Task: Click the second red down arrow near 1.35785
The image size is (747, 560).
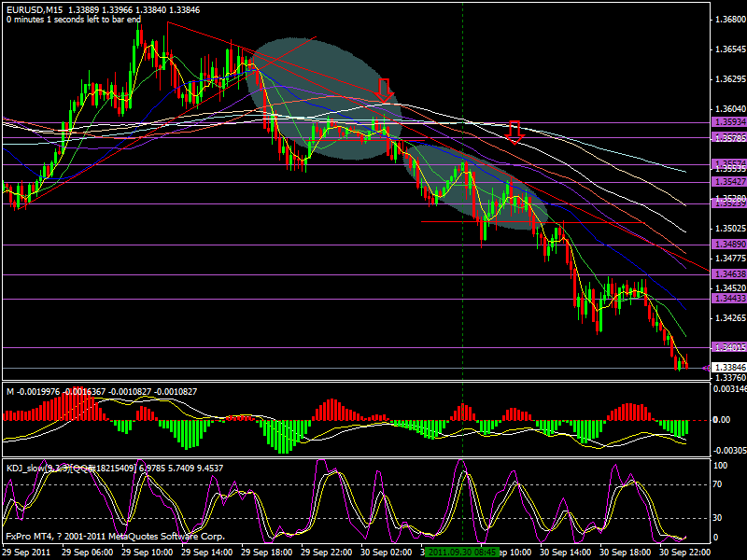Action: click(514, 132)
